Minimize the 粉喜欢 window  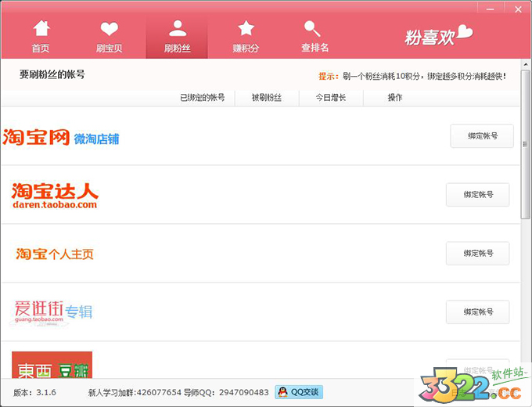491,9
